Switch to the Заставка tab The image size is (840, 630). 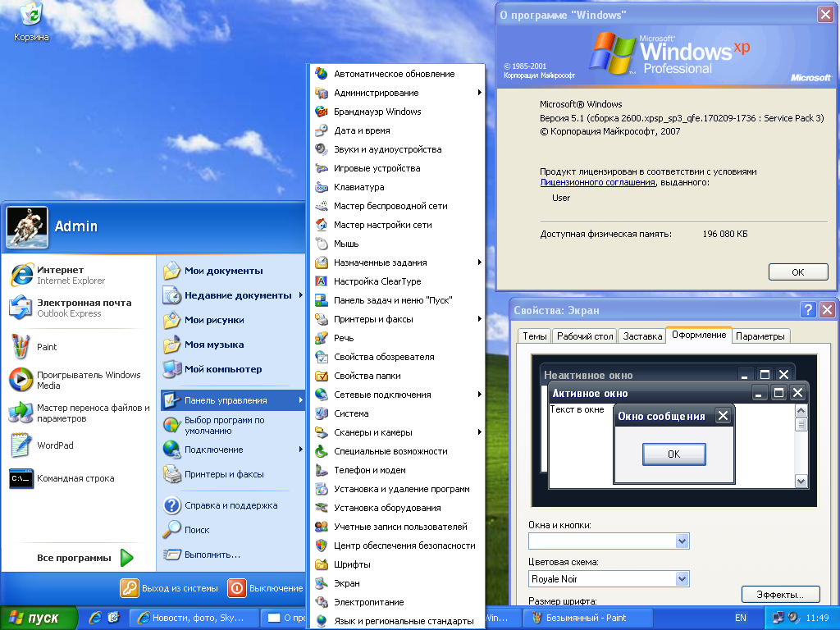(x=641, y=336)
